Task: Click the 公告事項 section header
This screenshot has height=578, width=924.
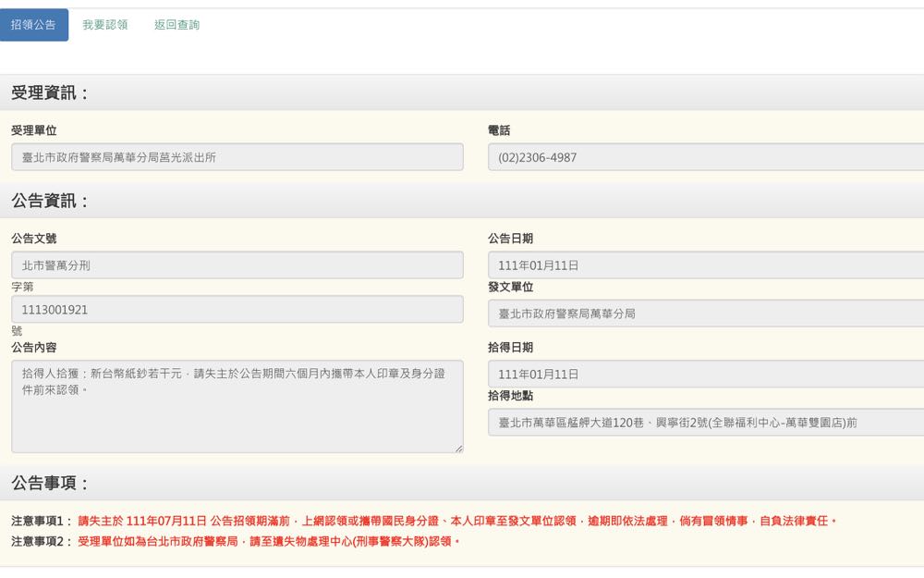Action: (51, 483)
